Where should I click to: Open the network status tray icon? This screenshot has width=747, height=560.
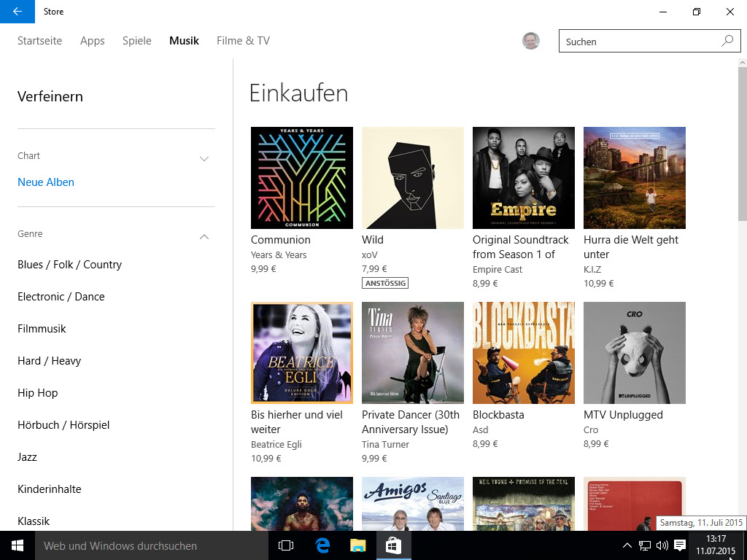click(645, 545)
